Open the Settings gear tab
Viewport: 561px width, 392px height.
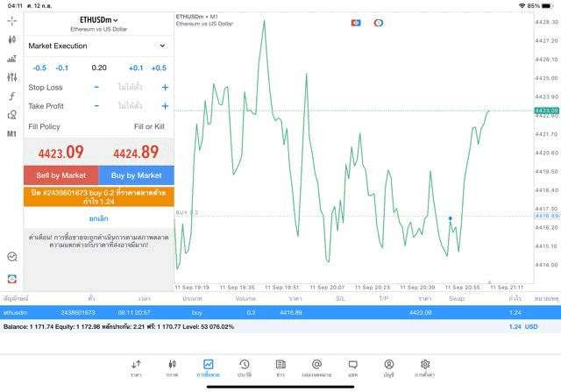(x=424, y=367)
